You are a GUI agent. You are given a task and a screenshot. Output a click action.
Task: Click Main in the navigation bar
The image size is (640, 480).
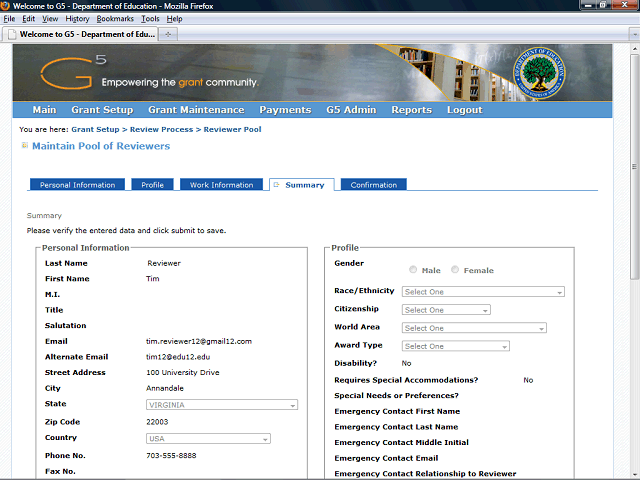[44, 110]
